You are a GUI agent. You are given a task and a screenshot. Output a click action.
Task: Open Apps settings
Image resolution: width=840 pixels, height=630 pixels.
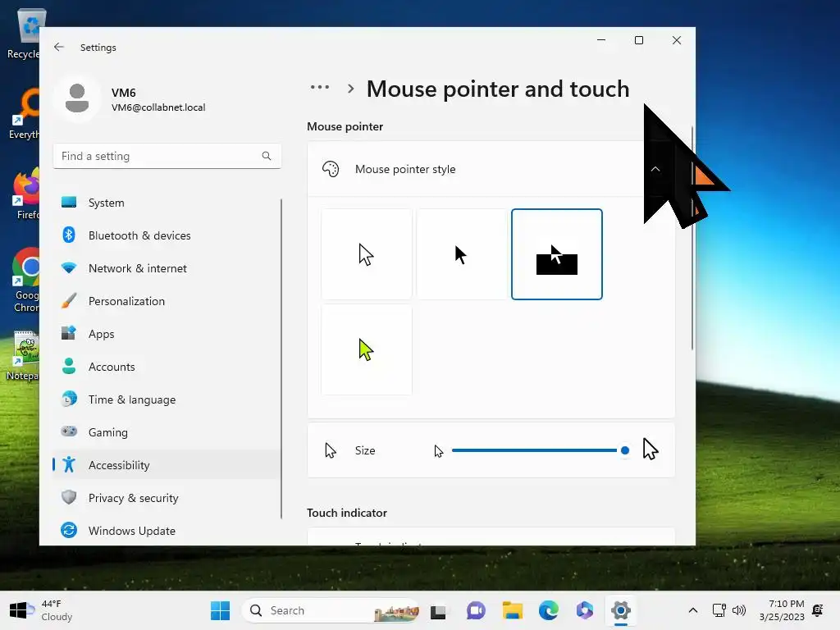point(167,334)
